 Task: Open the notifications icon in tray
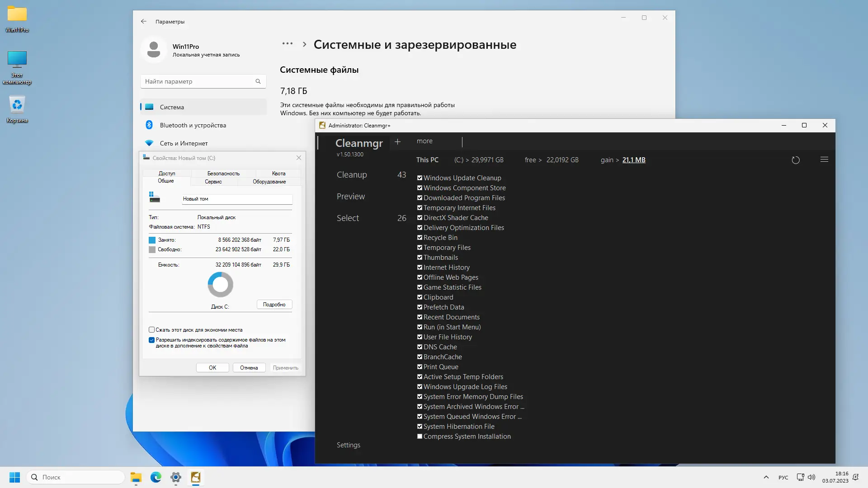pyautogui.click(x=855, y=477)
